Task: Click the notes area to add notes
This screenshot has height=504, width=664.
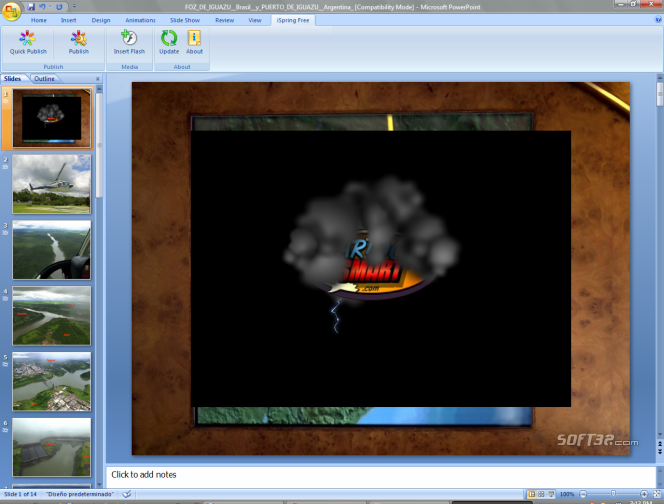Action: 380,475
